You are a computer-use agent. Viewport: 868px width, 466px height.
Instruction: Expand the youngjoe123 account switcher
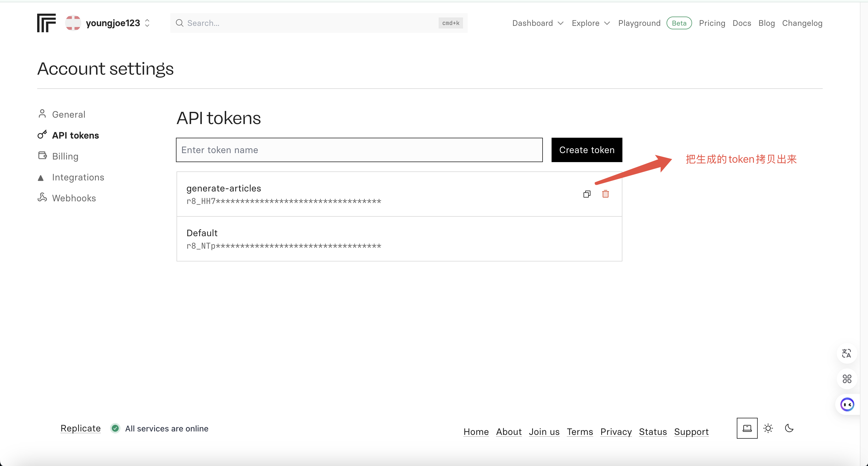(147, 23)
